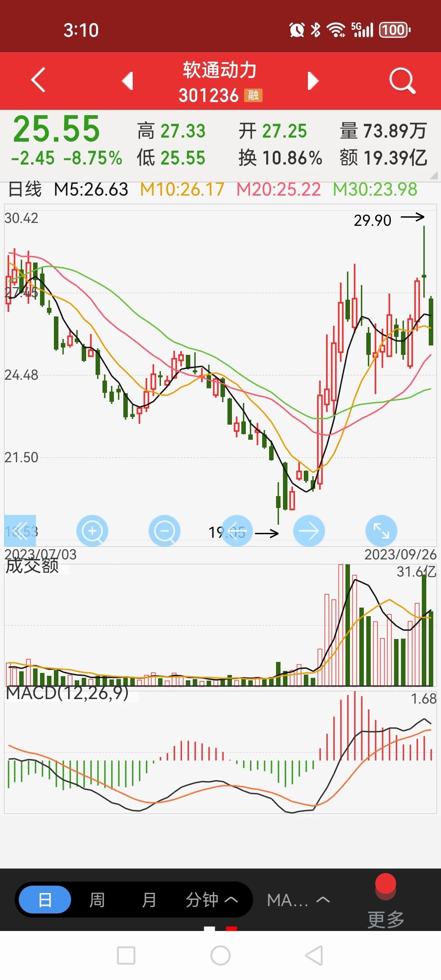Expand chart to fullscreen landscape

(x=381, y=530)
